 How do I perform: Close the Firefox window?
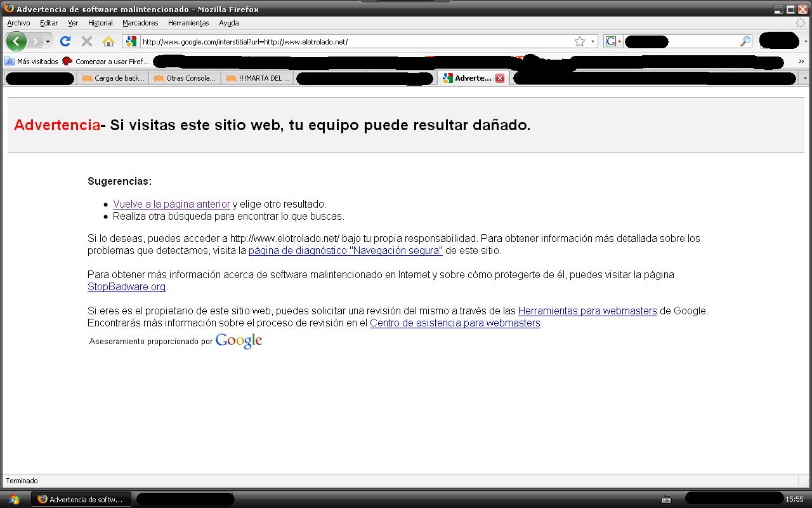tap(802, 9)
